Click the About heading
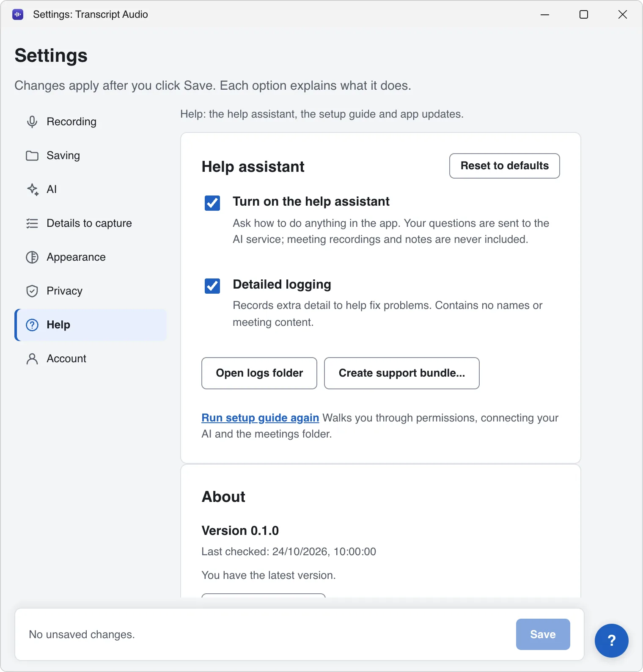Image resolution: width=643 pixels, height=672 pixels. coord(223,497)
